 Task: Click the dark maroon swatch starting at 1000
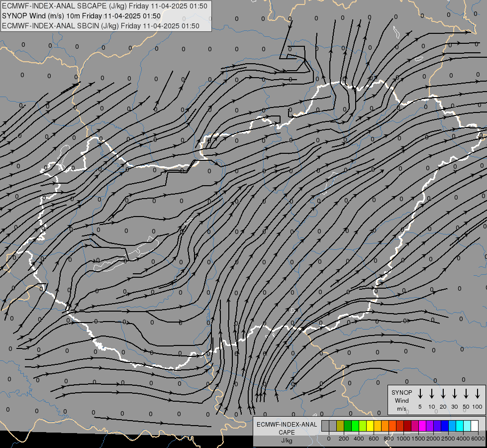tap(407, 426)
